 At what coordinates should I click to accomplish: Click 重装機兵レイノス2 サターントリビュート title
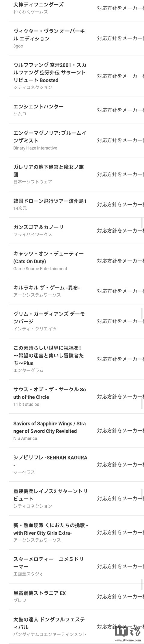point(50,495)
